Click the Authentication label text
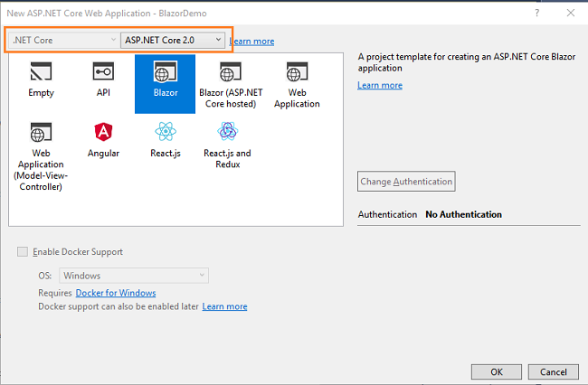 [387, 214]
